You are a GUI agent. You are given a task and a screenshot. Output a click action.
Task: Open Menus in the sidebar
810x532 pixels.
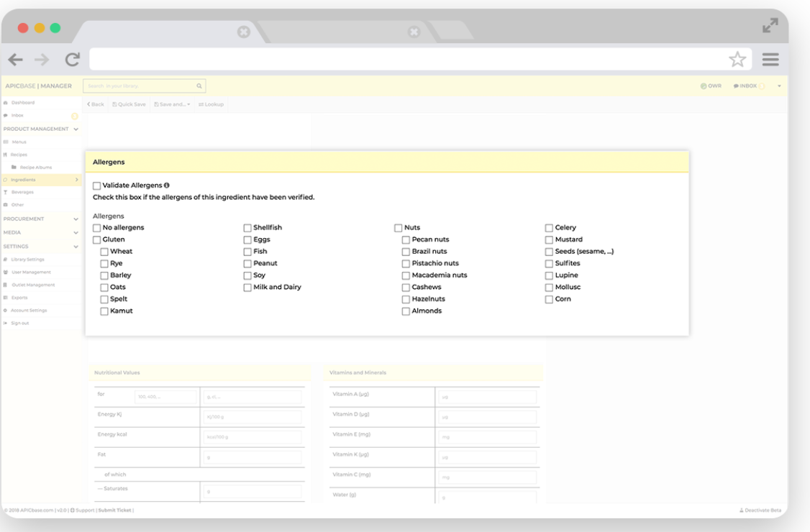click(x=19, y=142)
